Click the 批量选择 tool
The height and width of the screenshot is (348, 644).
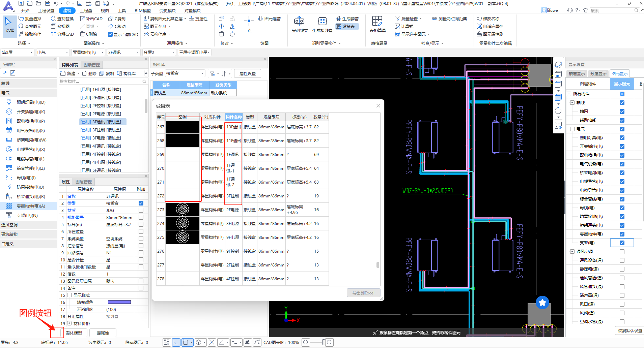tap(30, 19)
